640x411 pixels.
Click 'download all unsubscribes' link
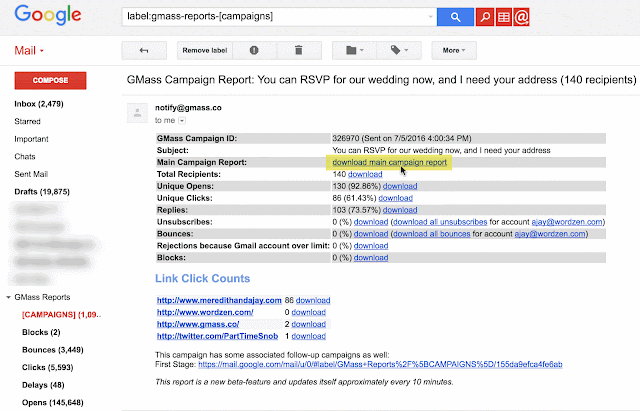[440, 222]
